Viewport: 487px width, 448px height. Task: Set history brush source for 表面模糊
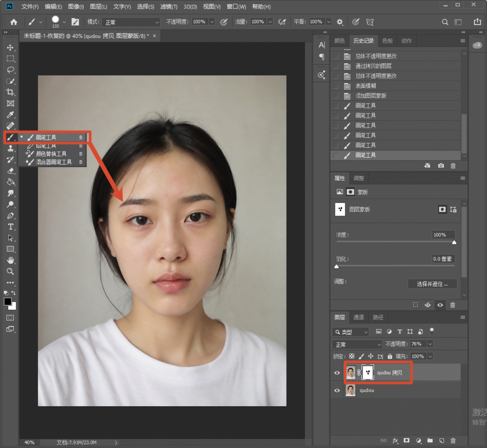(335, 86)
